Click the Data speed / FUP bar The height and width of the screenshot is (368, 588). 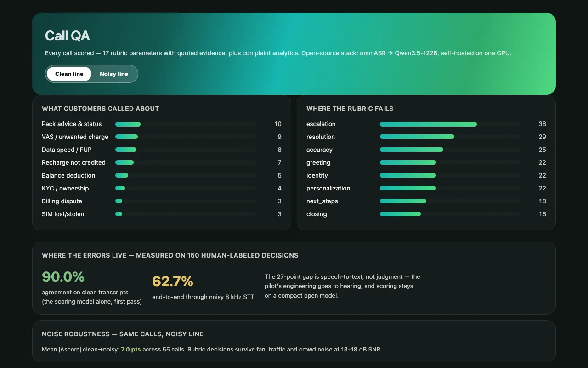186,150
